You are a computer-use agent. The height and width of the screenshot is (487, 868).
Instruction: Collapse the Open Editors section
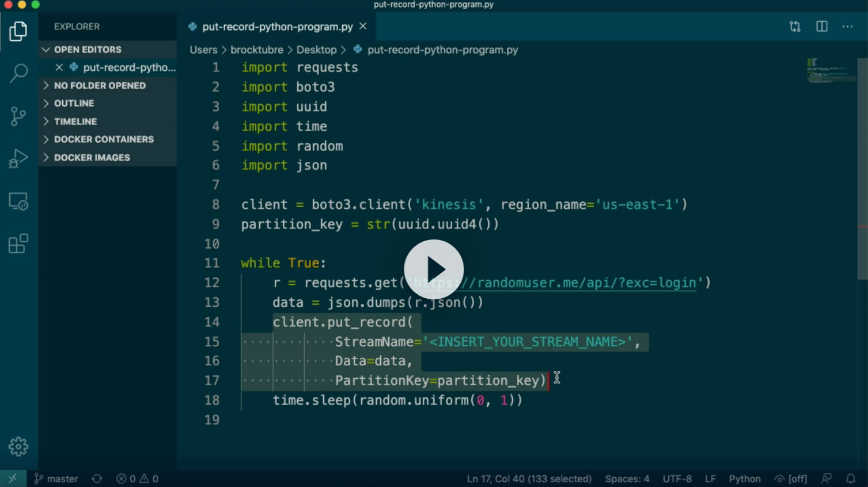point(108,50)
